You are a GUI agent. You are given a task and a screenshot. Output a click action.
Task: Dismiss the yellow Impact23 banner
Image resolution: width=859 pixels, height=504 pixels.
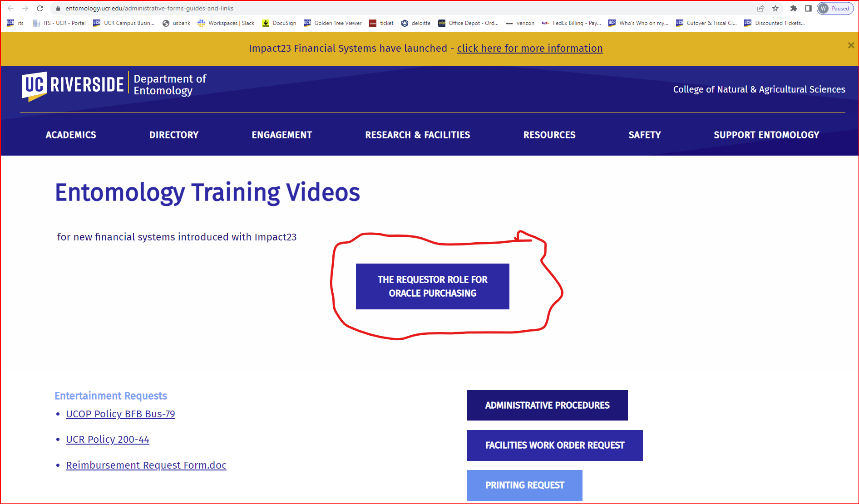click(x=851, y=45)
